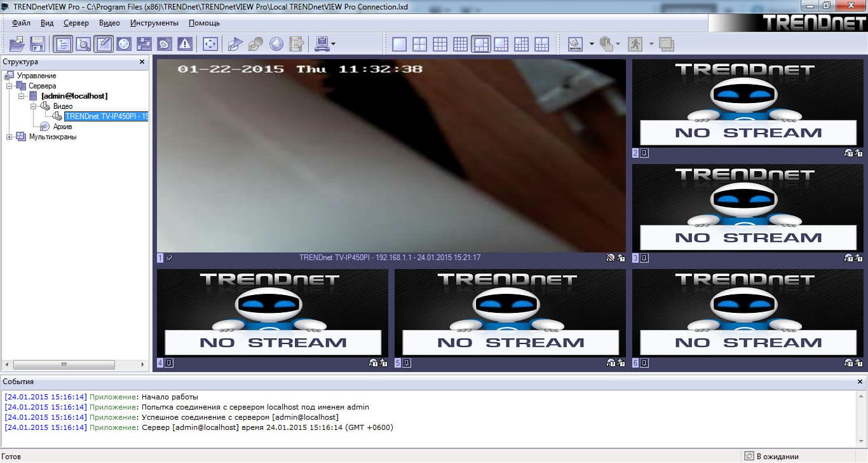Image resolution: width=868 pixels, height=463 pixels.
Task: Click the computer monitor toolbar icon
Action: tap(322, 44)
